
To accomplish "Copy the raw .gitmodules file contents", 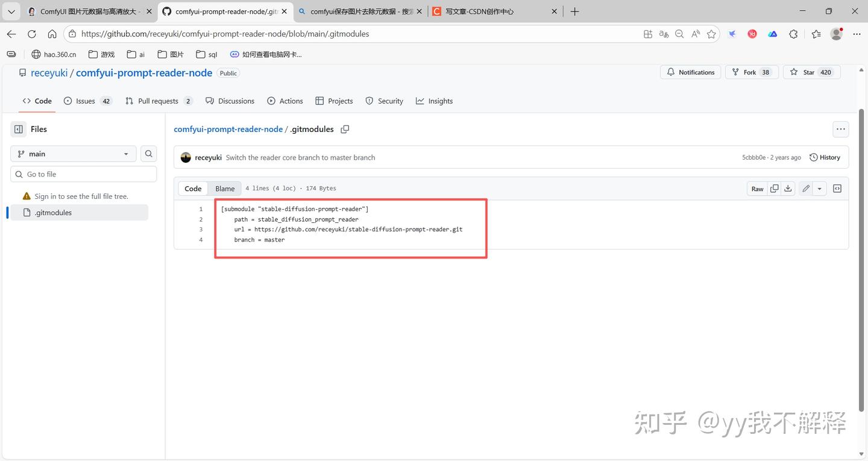I will pos(775,188).
